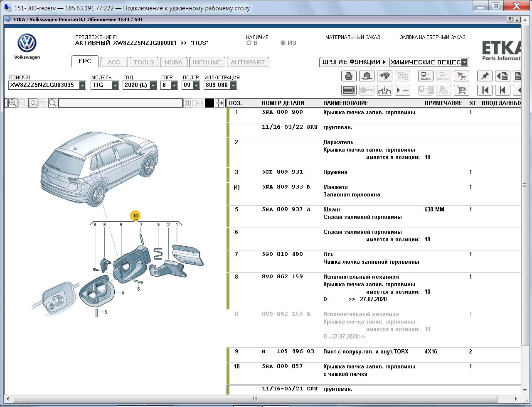Open the NORA tab
The image size is (532, 407).
coord(173,62)
